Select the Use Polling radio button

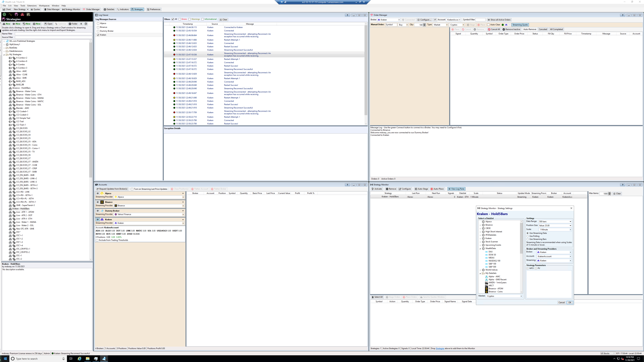pos(528,236)
